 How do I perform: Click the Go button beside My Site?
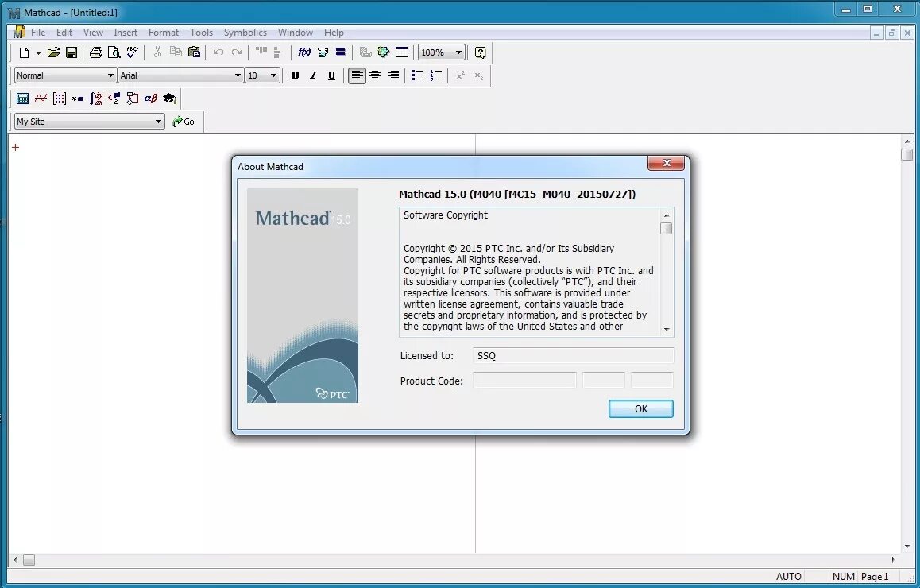click(x=184, y=122)
